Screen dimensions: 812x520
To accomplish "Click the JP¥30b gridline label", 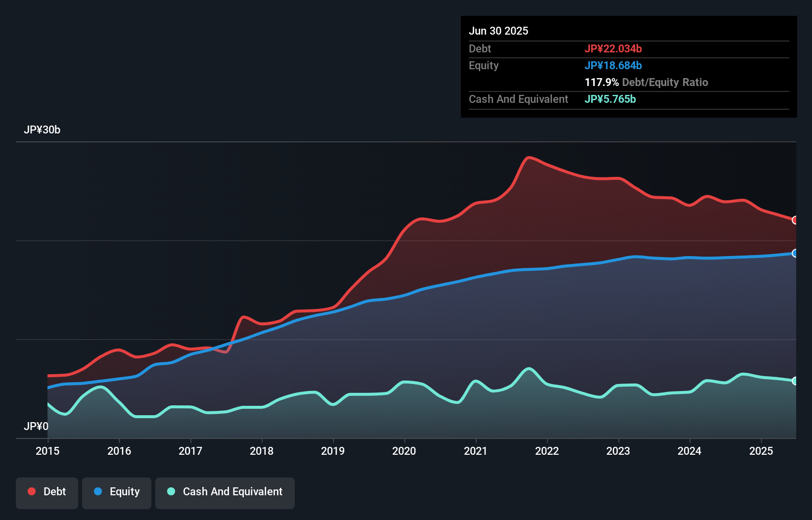I will 42,130.
